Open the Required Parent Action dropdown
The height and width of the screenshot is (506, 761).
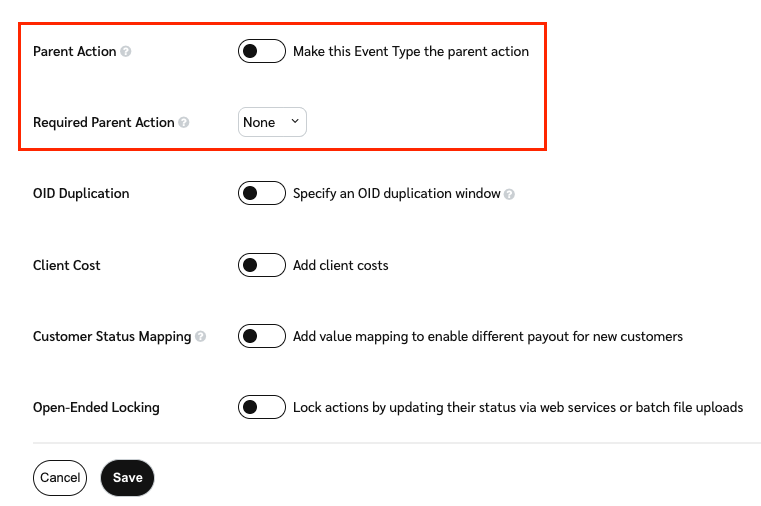point(272,122)
